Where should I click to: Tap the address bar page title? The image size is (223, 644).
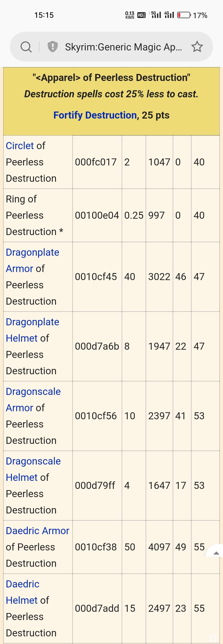123,47
